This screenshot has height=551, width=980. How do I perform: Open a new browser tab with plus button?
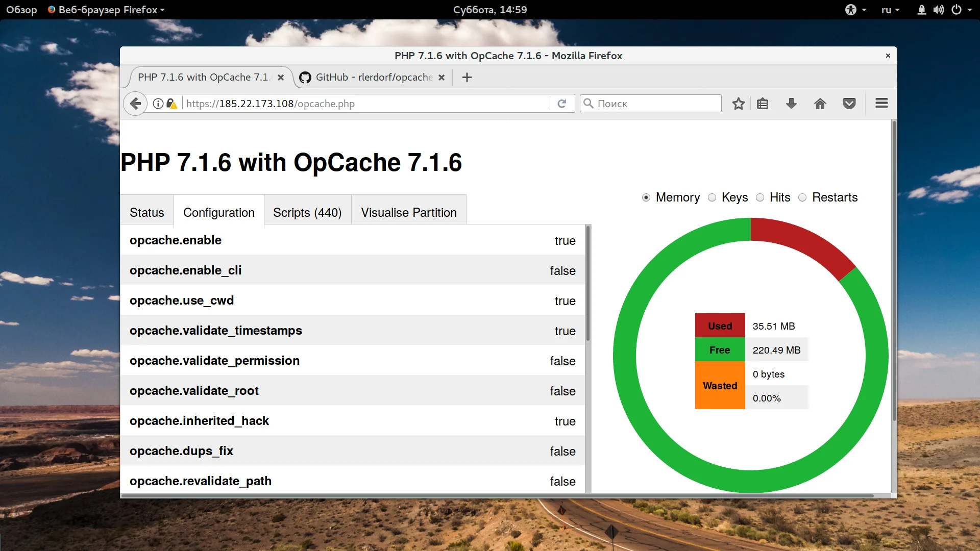coord(467,77)
